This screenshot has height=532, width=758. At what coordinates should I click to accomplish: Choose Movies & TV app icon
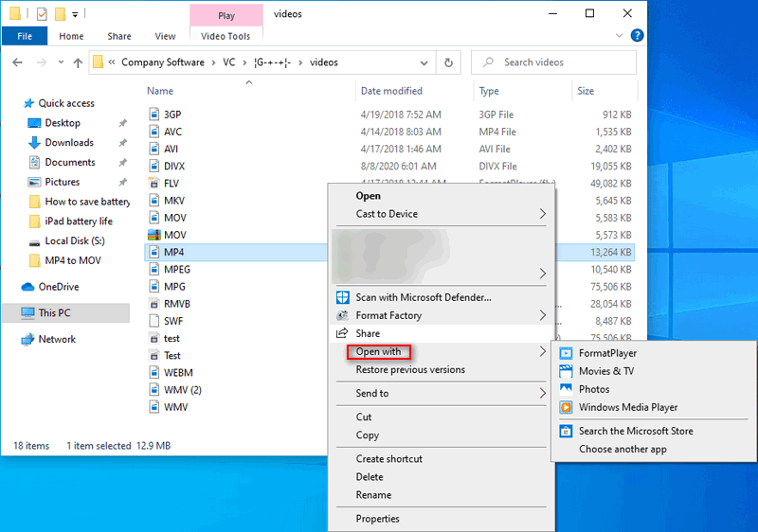(x=566, y=371)
